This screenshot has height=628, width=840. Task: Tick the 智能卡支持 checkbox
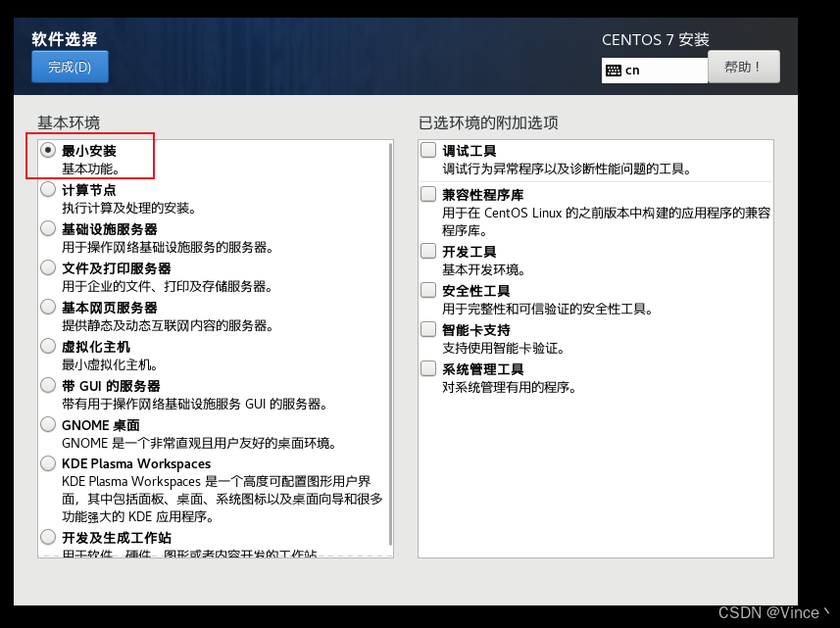point(428,329)
